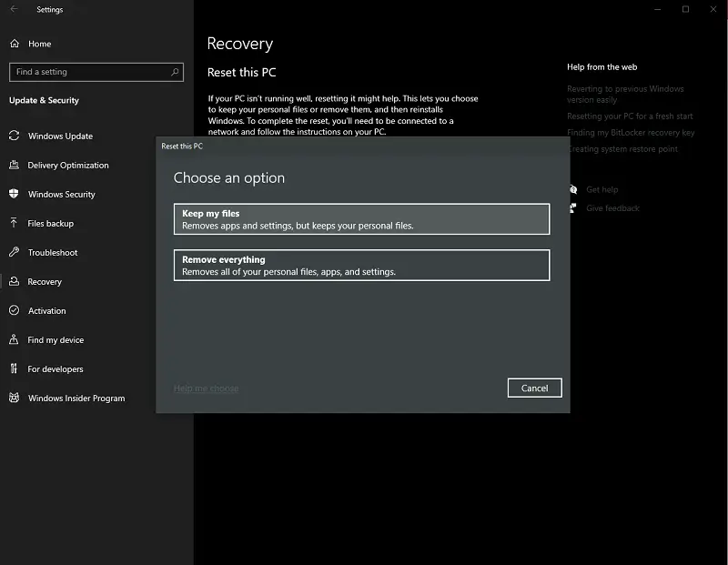Click the Activation checkmark icon

coord(15,311)
